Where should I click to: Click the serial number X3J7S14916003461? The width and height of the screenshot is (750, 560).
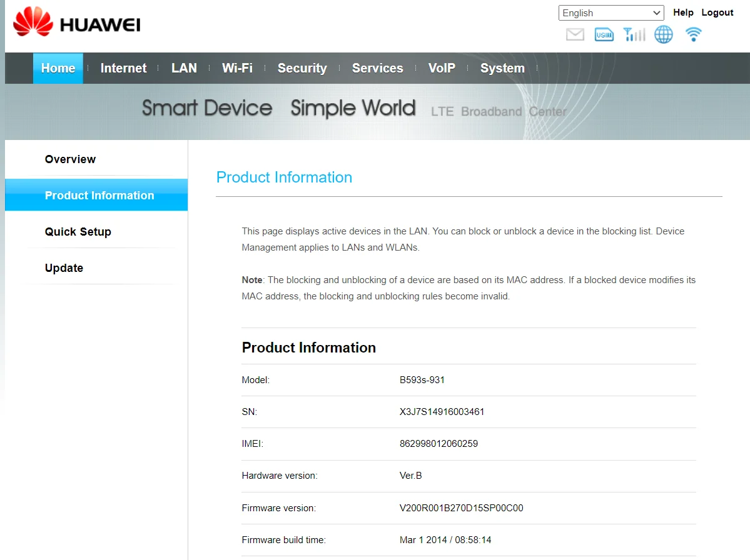pyautogui.click(x=442, y=412)
